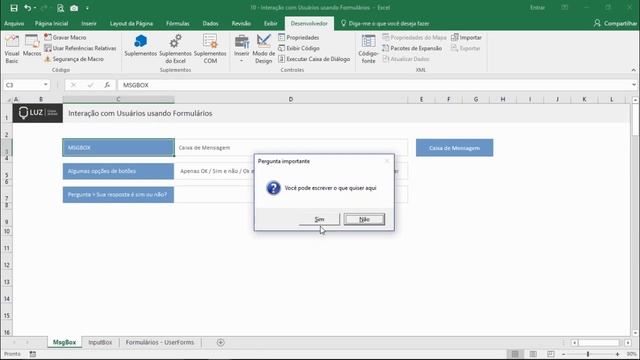Open Propriedades of the control
This screenshot has width=640, height=360.
point(298,37)
